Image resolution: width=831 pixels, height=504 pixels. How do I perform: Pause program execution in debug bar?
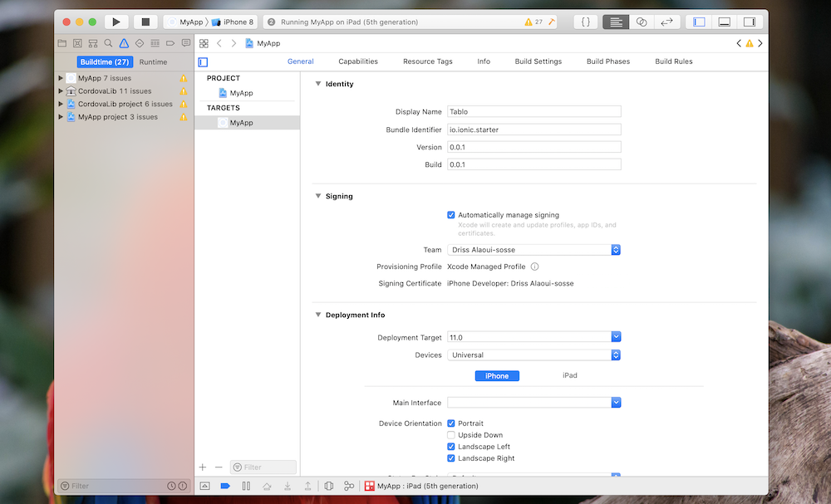[x=246, y=486]
